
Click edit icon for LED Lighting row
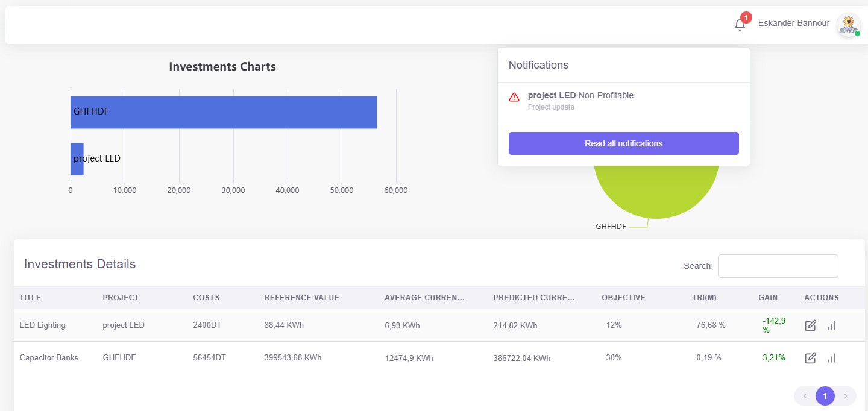pyautogui.click(x=811, y=325)
